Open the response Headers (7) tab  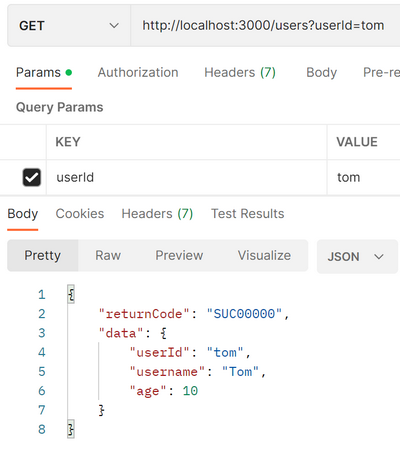157,214
